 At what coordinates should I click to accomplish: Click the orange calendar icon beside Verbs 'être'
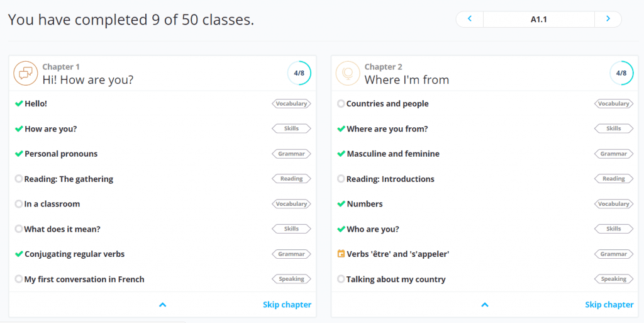[x=341, y=254]
